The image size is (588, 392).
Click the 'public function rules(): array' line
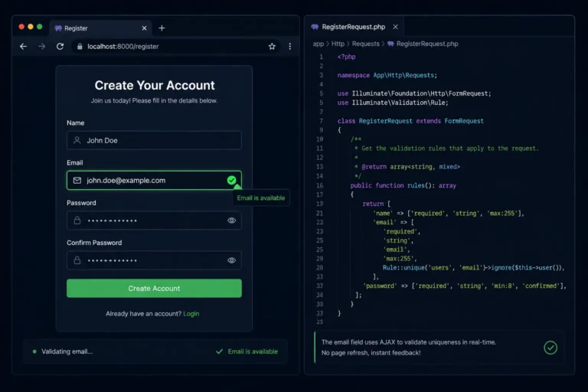pyautogui.click(x=403, y=186)
